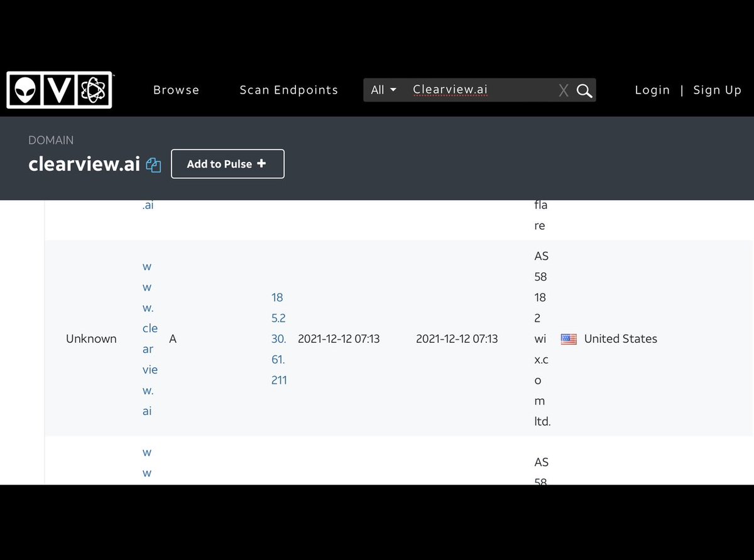Click the atom logo tile
754x560 pixels.
coord(93,90)
